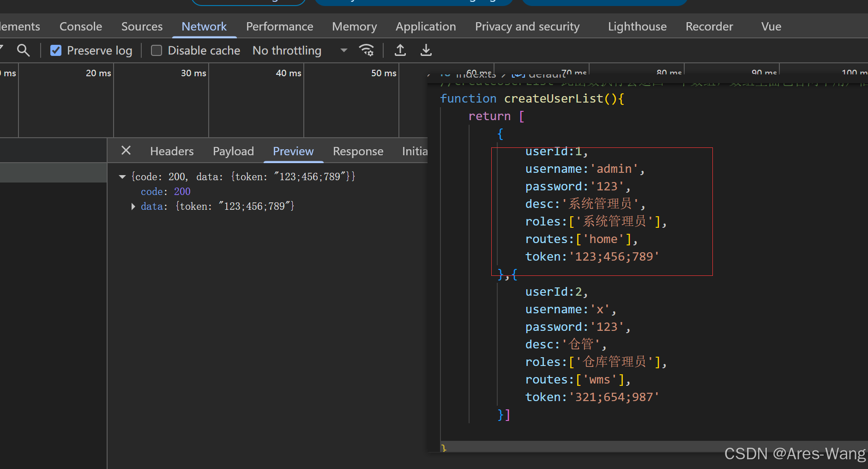Enable the Disable cache checkbox

click(157, 50)
